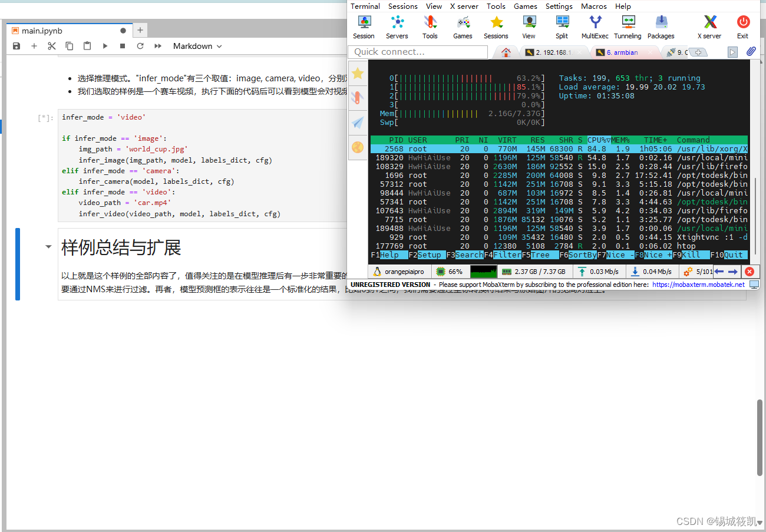Cut the selected cell with scissors icon
The width and height of the screenshot is (766, 532).
[52, 46]
